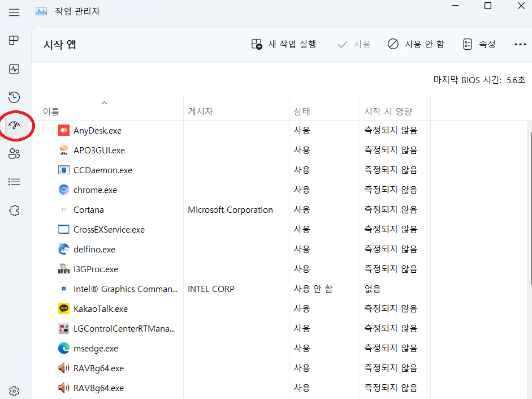
Task: Open the App history page icon
Action: [14, 97]
